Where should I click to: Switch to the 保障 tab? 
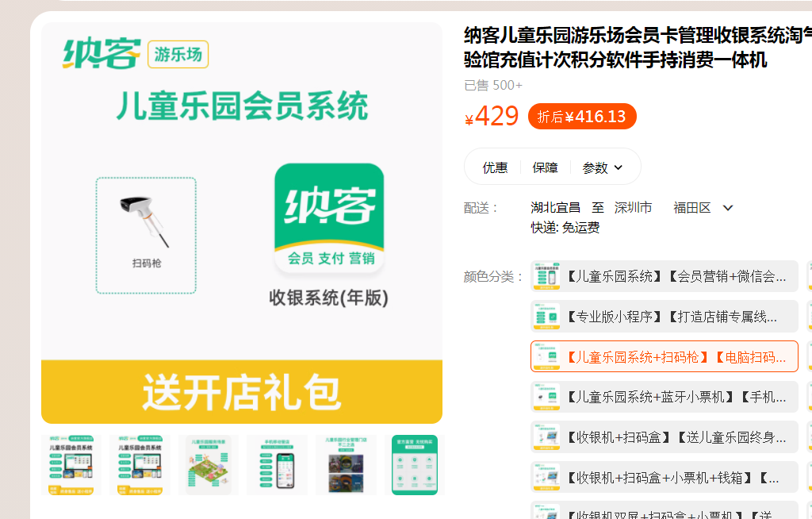click(x=546, y=167)
